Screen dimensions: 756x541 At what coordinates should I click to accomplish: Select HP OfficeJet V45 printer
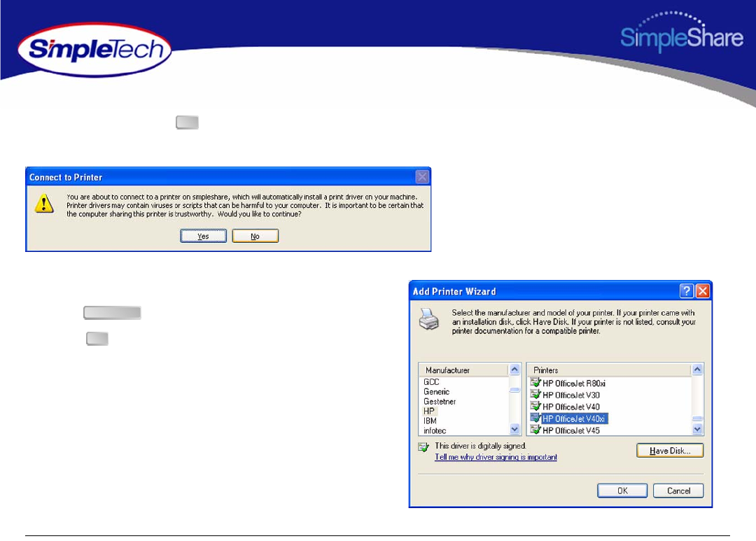point(571,430)
